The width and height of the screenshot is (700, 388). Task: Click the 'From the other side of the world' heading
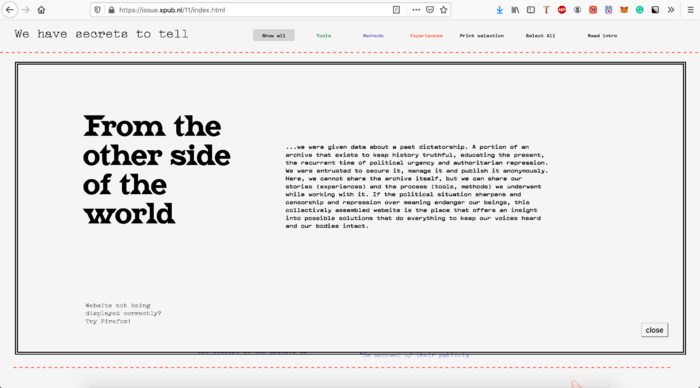tap(157, 170)
